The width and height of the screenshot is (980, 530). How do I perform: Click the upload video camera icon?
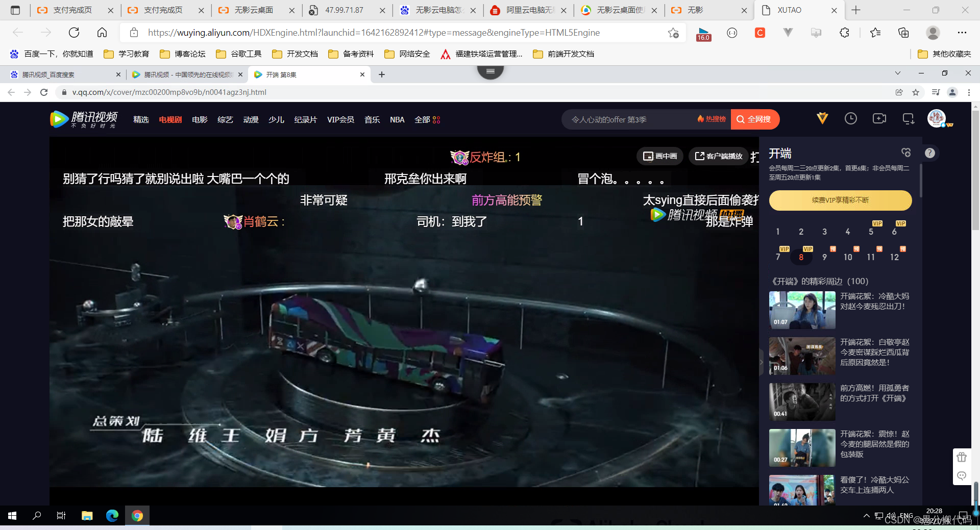point(879,118)
